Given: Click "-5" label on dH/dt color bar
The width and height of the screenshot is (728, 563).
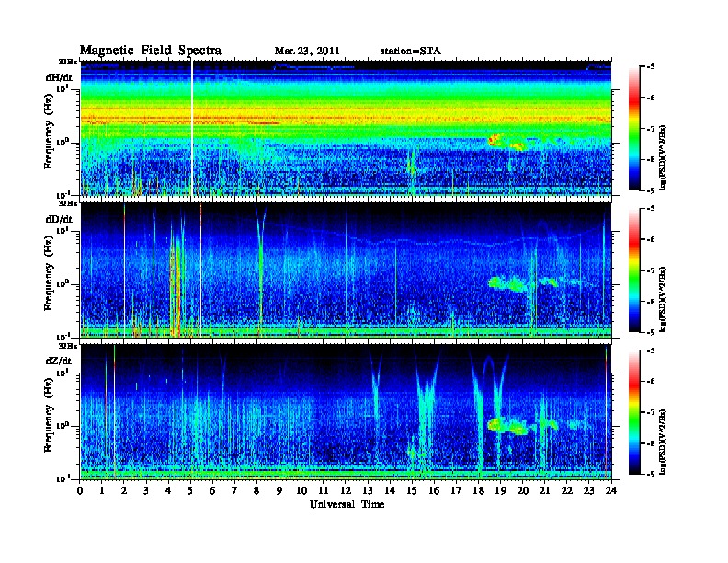Looking at the screenshot, I should pos(650,67).
